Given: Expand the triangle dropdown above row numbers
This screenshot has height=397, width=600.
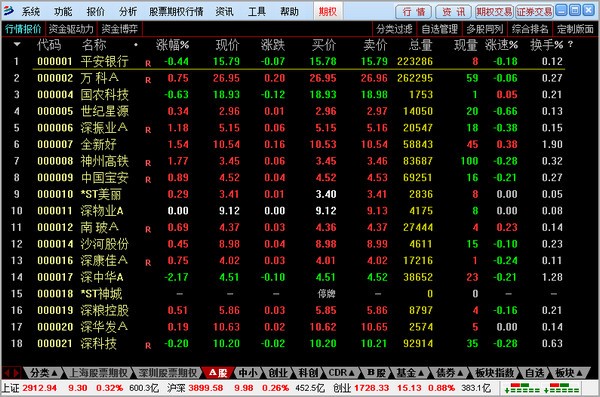Looking at the screenshot, I should 17,44.
